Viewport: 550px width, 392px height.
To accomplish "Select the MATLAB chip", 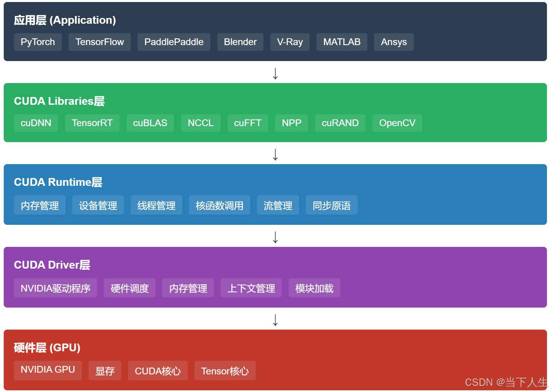I will click(342, 42).
